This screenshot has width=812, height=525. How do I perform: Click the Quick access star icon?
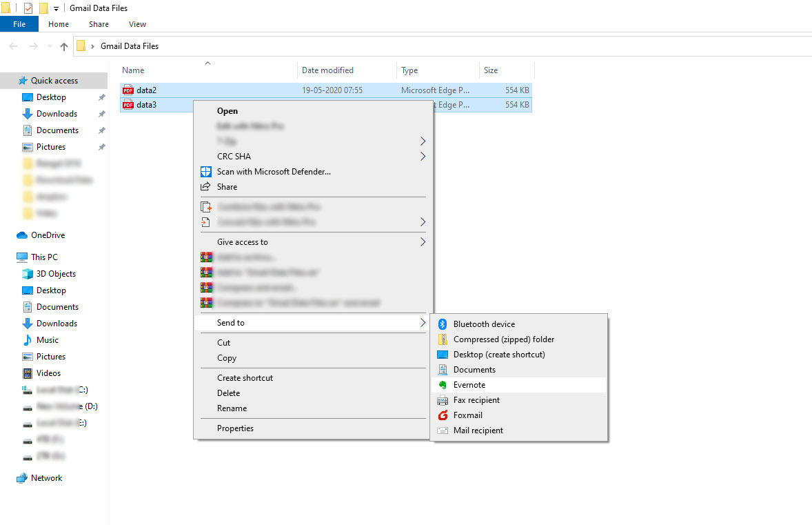(x=23, y=80)
